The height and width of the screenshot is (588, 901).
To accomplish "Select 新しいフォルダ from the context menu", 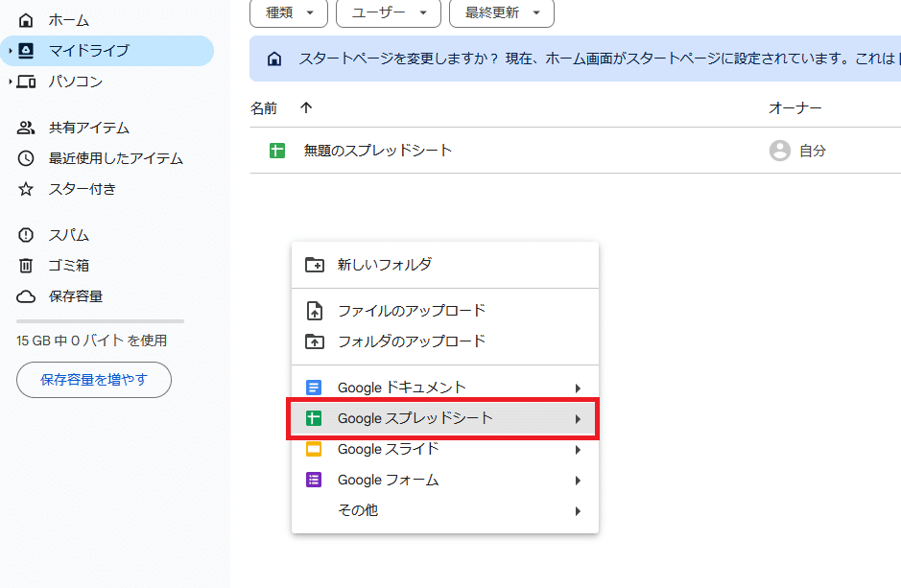I will point(445,265).
